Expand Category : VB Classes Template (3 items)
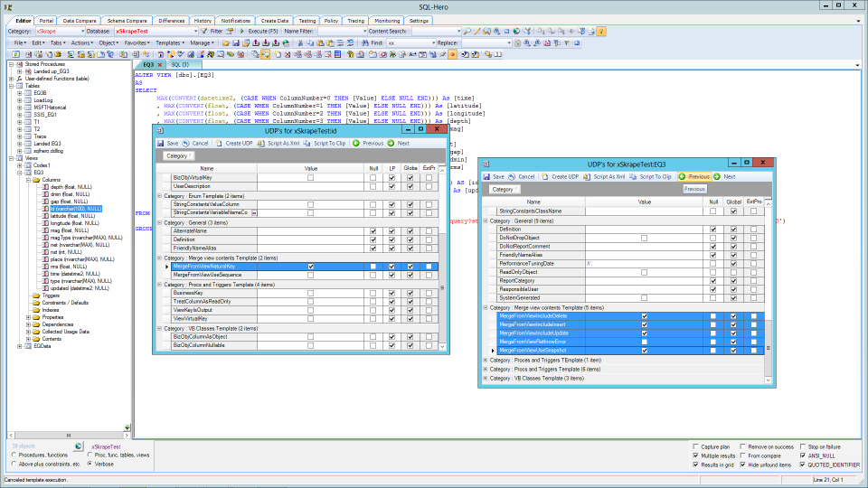The width and height of the screenshot is (868, 488). [486, 379]
